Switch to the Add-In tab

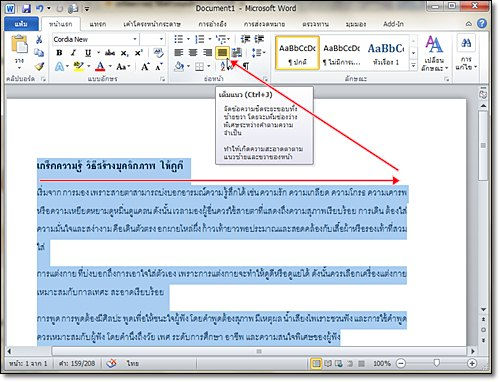(393, 24)
